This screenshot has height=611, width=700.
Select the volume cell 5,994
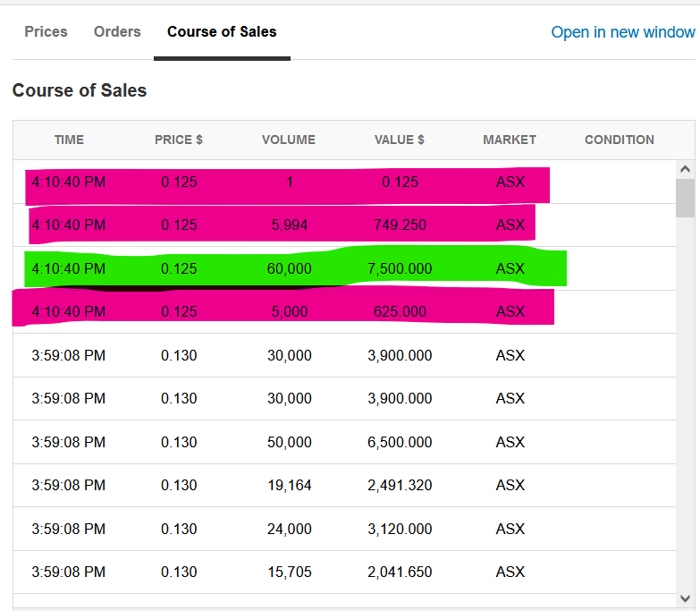(290, 225)
